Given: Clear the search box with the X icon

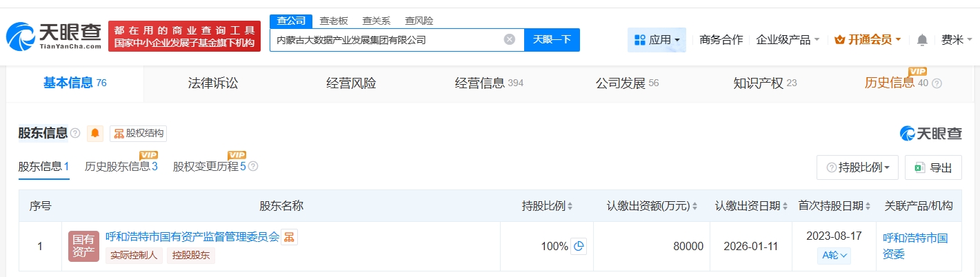Looking at the screenshot, I should [510, 39].
